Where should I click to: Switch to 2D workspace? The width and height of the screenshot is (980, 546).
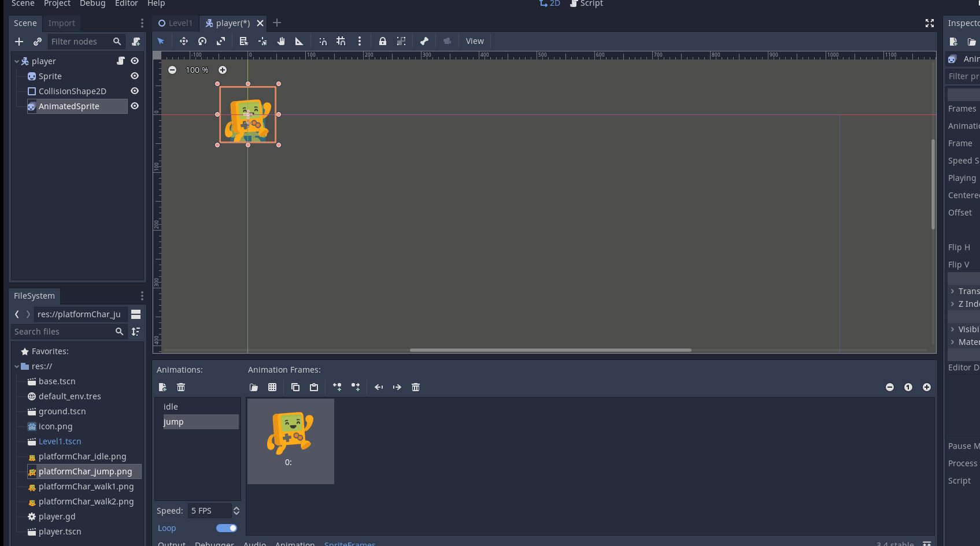tap(550, 3)
